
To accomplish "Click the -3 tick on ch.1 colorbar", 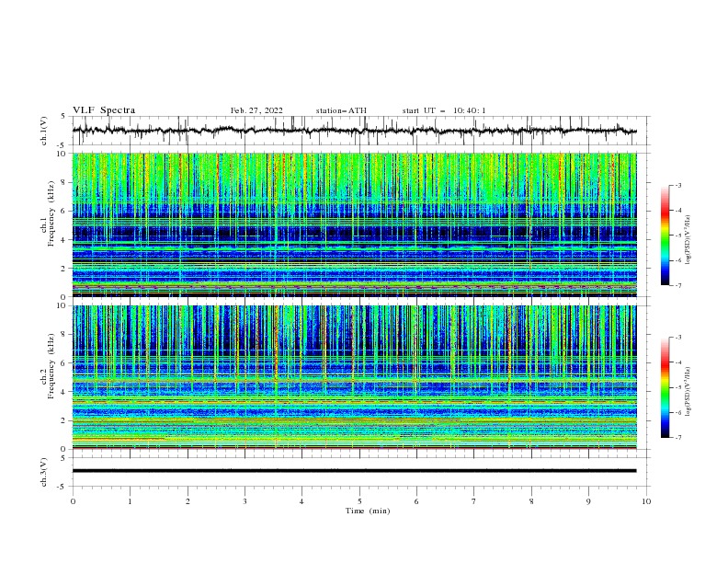I will [x=677, y=185].
